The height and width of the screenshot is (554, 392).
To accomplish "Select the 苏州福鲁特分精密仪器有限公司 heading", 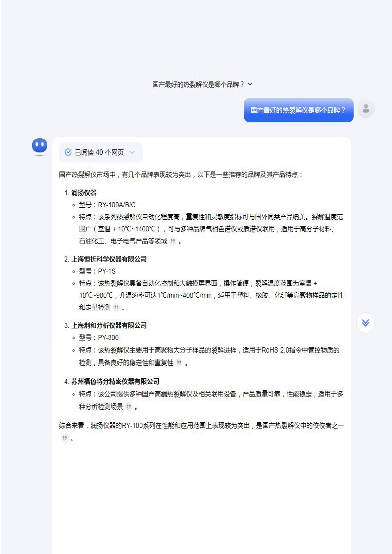I will coord(115,381).
